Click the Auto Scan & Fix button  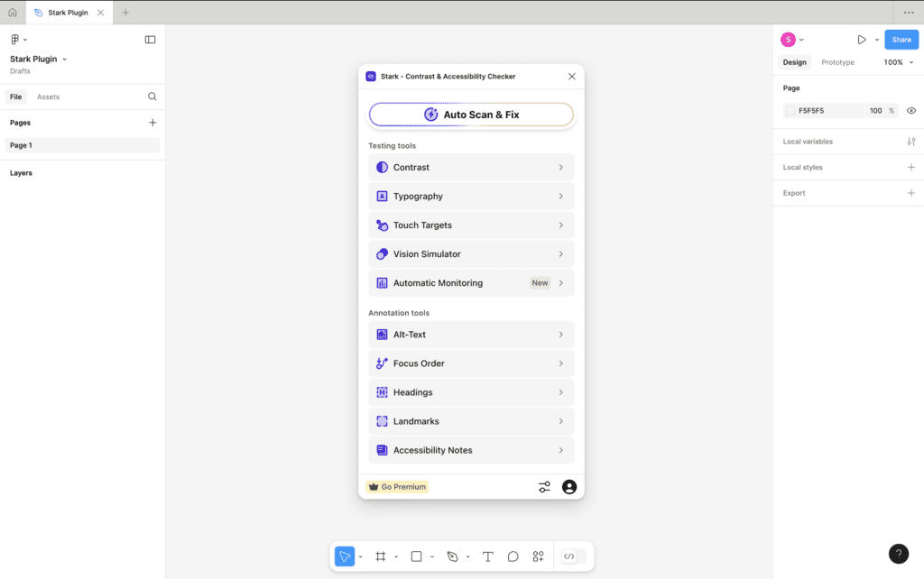(471, 115)
